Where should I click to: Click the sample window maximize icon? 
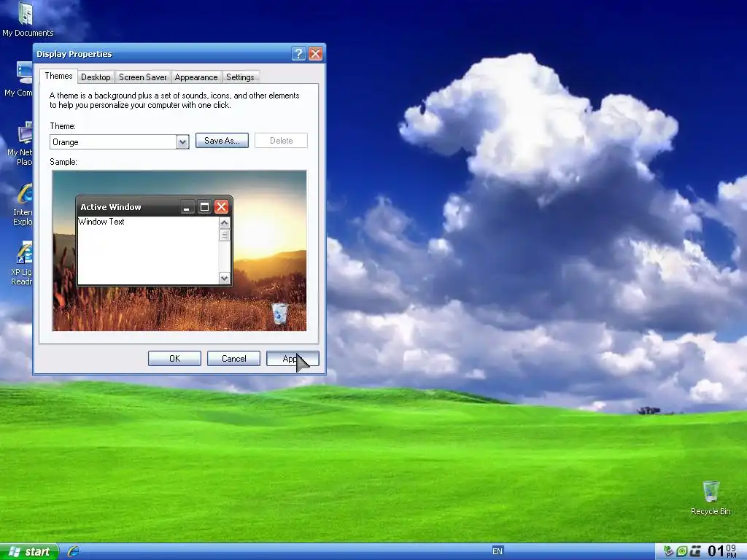(204, 207)
